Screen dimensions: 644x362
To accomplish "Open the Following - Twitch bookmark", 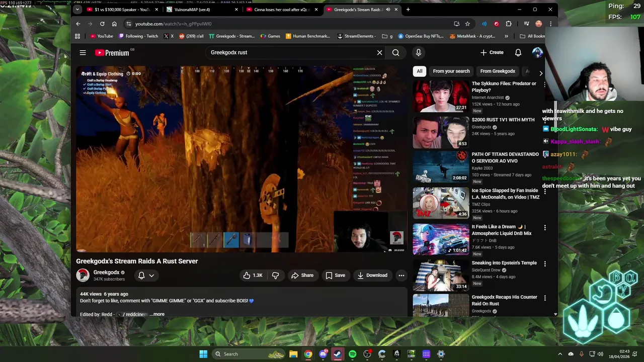I will pos(138,36).
